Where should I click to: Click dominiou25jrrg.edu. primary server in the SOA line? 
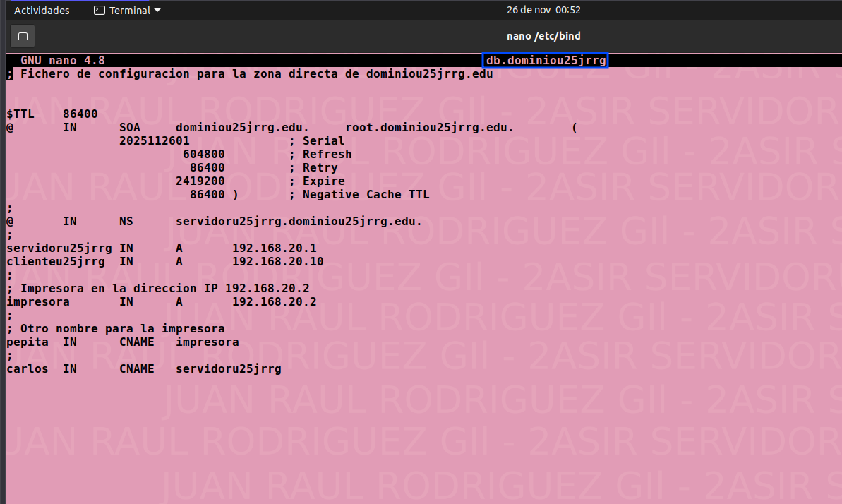(x=242, y=127)
